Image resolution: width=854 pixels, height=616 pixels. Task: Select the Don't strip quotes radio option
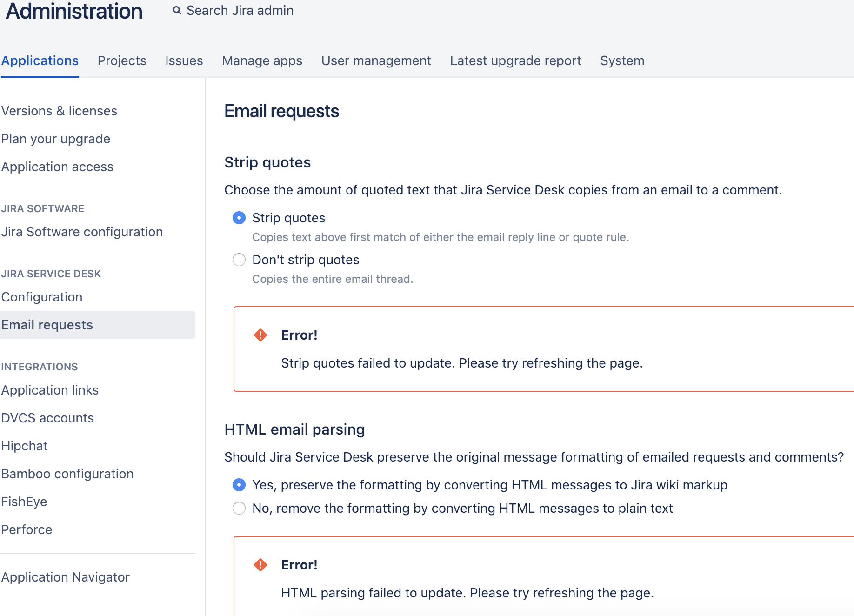click(239, 260)
